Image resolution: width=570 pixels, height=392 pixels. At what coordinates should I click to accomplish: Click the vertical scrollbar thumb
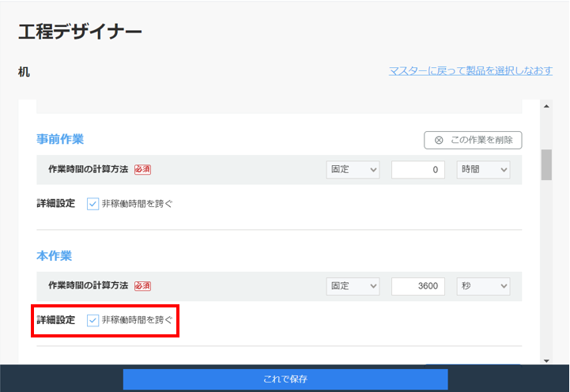(546, 164)
